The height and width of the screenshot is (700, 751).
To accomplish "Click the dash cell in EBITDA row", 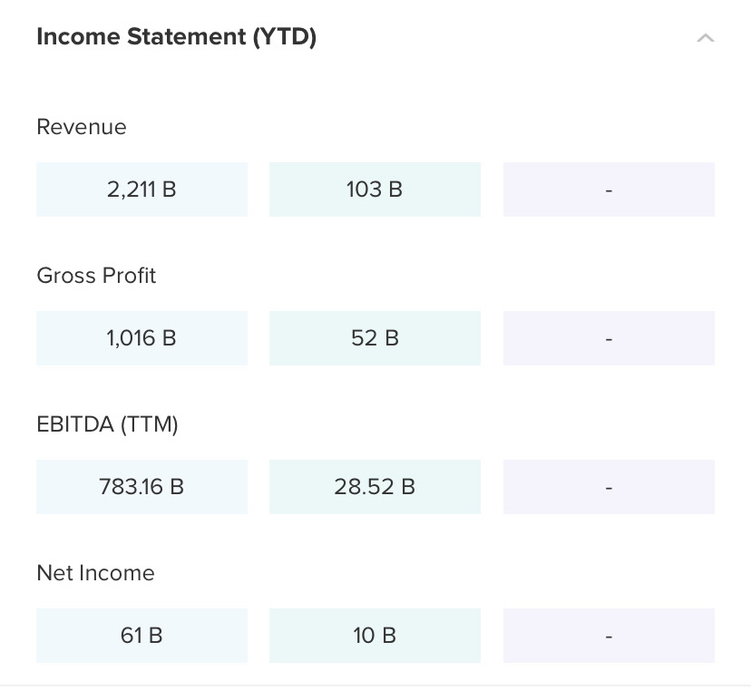I will coord(609,487).
